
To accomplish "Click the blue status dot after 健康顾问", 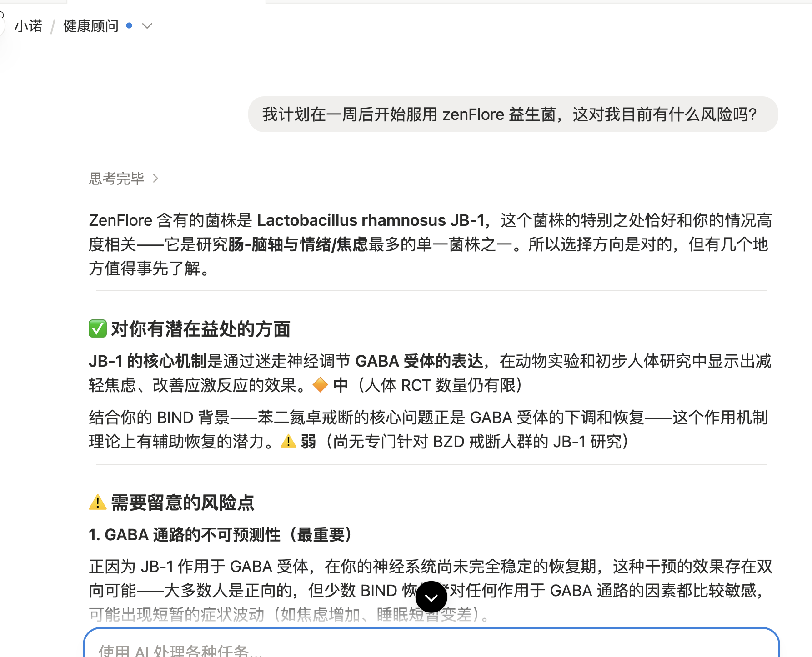I will (129, 26).
